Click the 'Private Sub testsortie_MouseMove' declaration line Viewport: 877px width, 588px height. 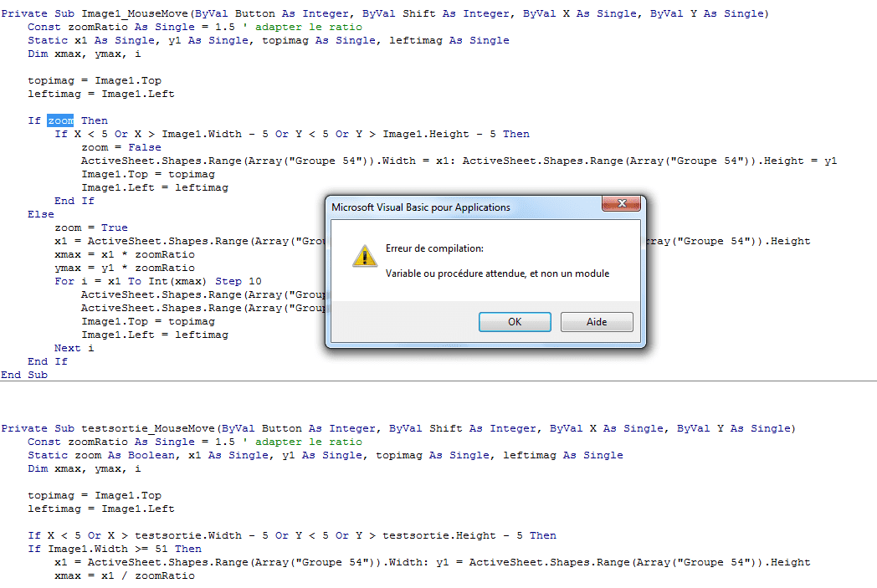point(398,429)
